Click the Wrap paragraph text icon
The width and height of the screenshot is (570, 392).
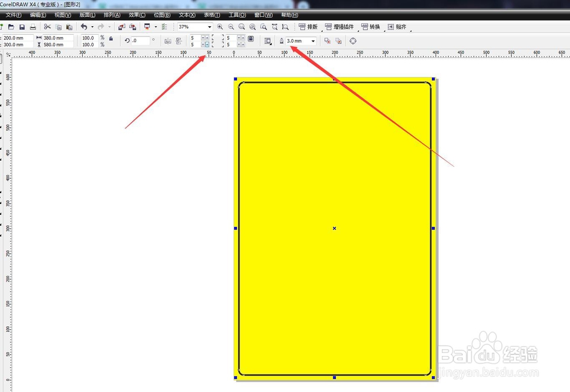click(x=268, y=41)
